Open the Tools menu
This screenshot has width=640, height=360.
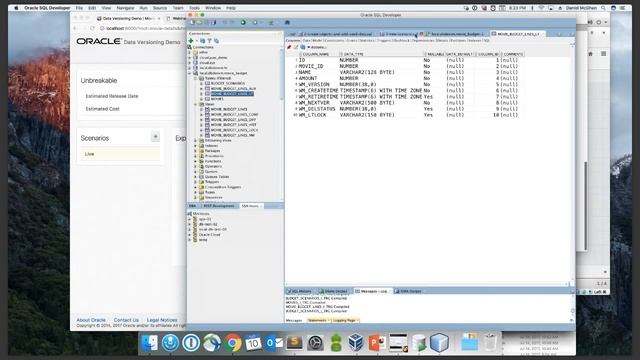click(x=194, y=8)
